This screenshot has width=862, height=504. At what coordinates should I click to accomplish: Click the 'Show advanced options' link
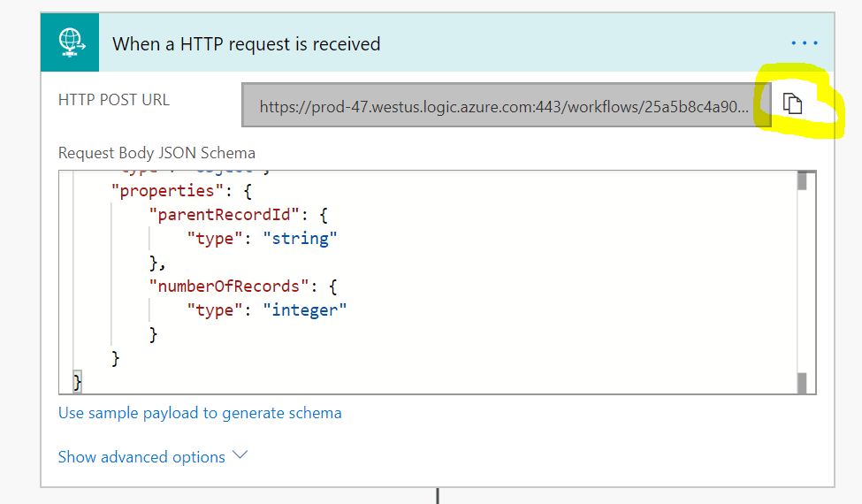[141, 457]
